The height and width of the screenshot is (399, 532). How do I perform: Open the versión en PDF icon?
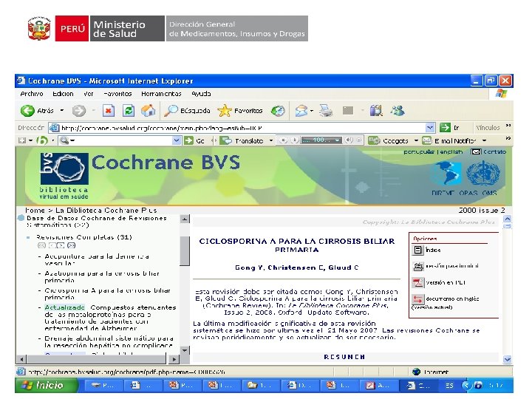pos(417,282)
